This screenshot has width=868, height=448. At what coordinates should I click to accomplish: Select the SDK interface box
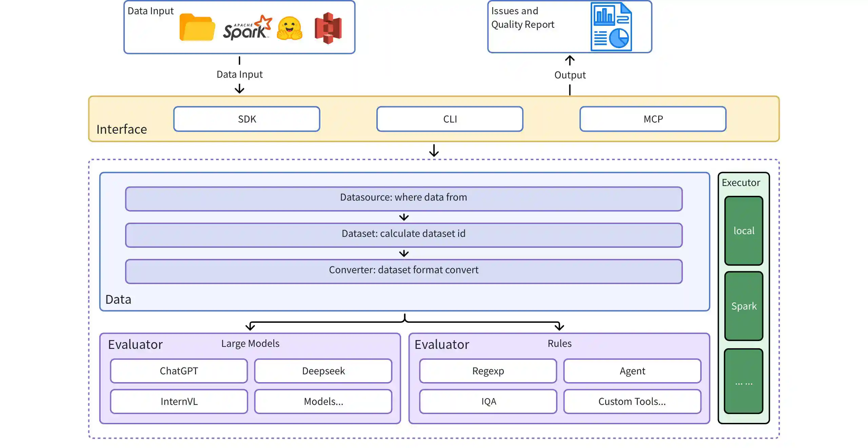[246, 119]
